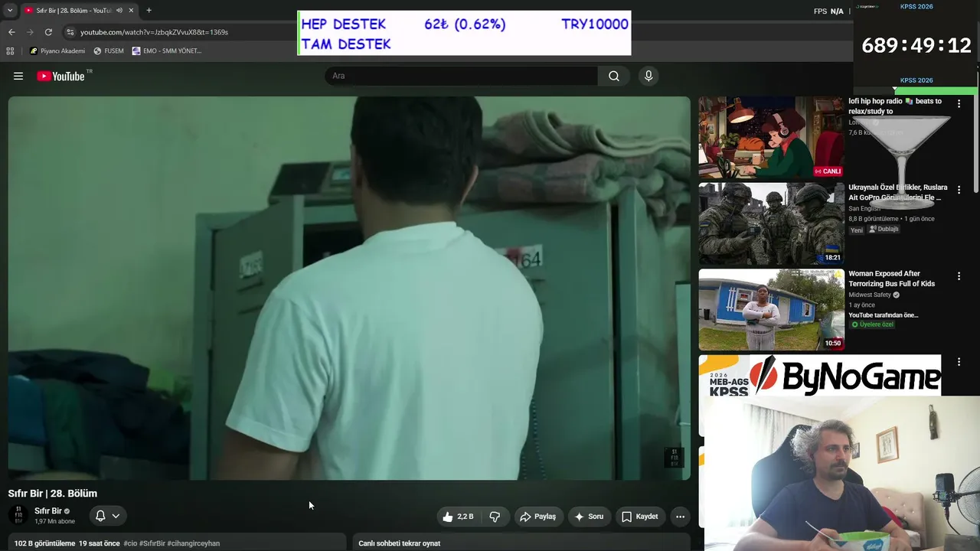This screenshot has height=551, width=980.
Task: Go back to the previous page
Action: click(x=11, y=32)
